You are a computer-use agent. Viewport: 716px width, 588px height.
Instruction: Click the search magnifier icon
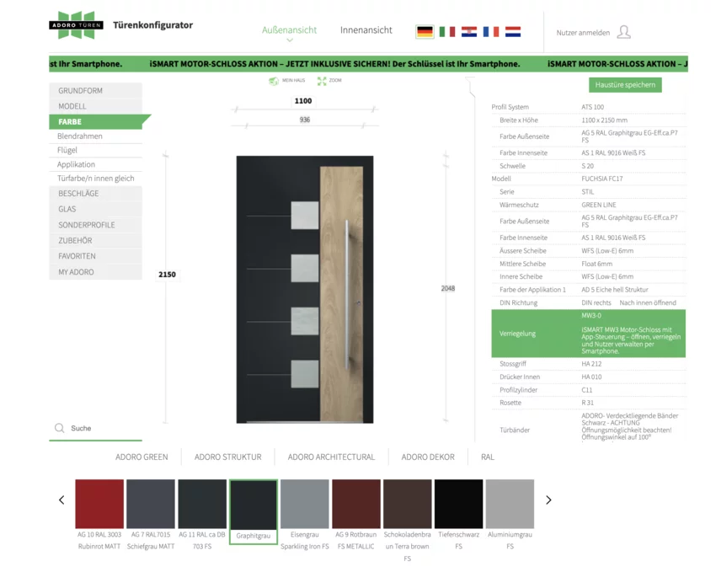59,428
